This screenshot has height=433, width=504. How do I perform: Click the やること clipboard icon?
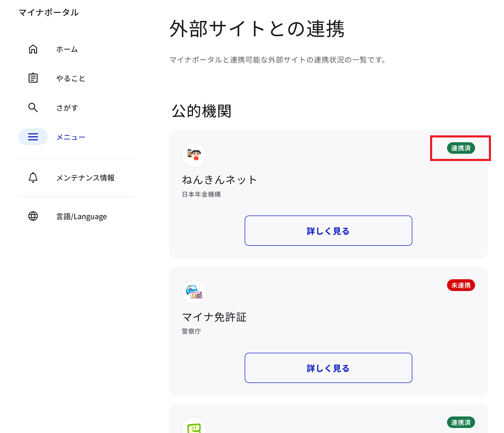click(33, 78)
